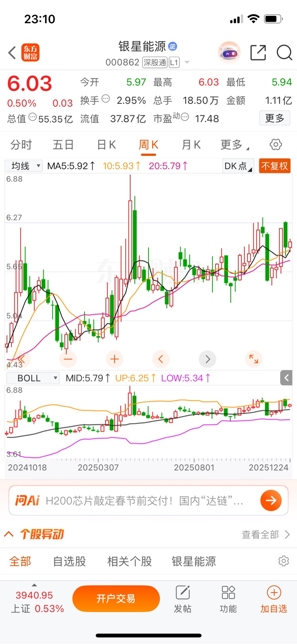This screenshot has width=297, height=644.
Task: Tap the smiley info icon next to 市盈动
Action: (185, 117)
